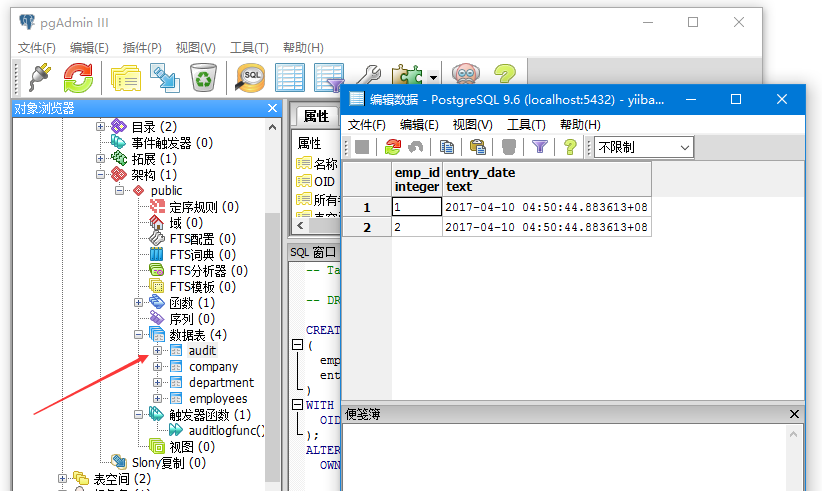Open the 编辑(E) menu in the edit data window
The height and width of the screenshot is (491, 822).
tap(419, 125)
